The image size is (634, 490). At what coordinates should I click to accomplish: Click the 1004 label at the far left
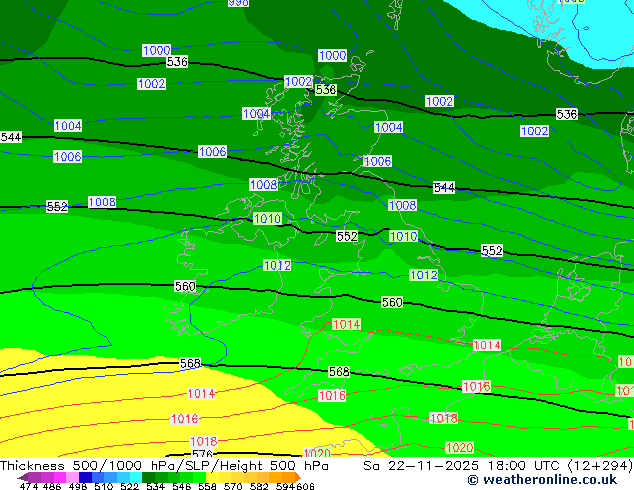[x=68, y=126]
